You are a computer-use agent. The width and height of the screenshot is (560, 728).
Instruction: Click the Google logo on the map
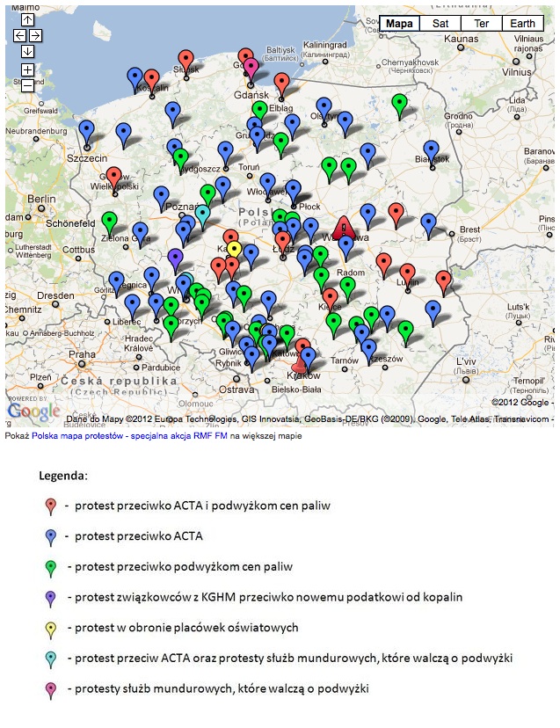(33, 411)
